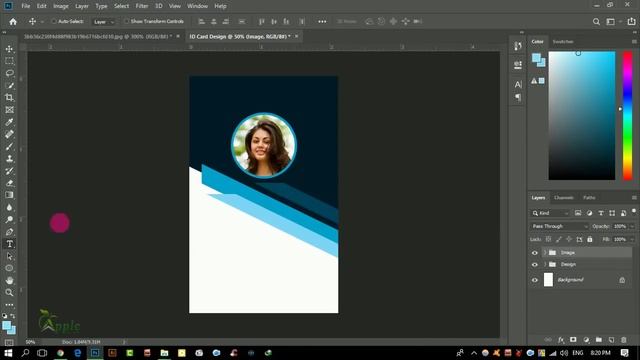Hide the Background layer
The height and width of the screenshot is (360, 640).
[535, 280]
